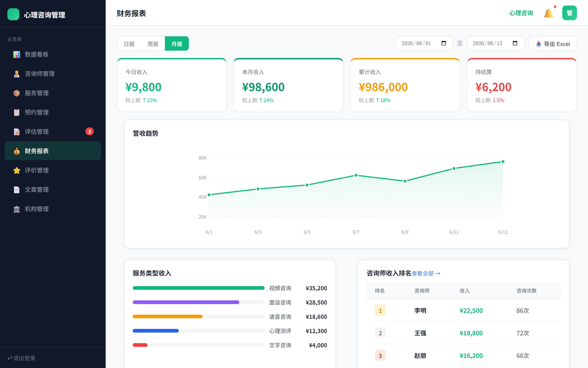
Task: Click the 文字咨询 red progress bar
Action: pos(140,345)
